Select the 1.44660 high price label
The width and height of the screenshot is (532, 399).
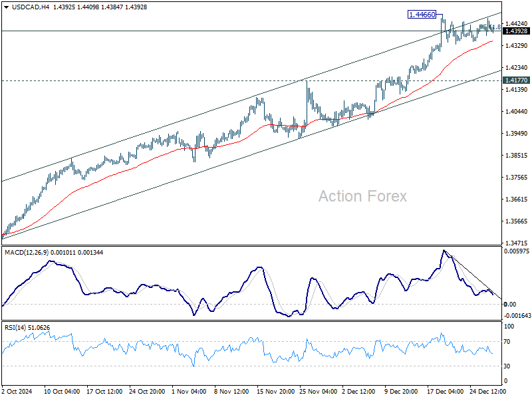tap(422, 15)
